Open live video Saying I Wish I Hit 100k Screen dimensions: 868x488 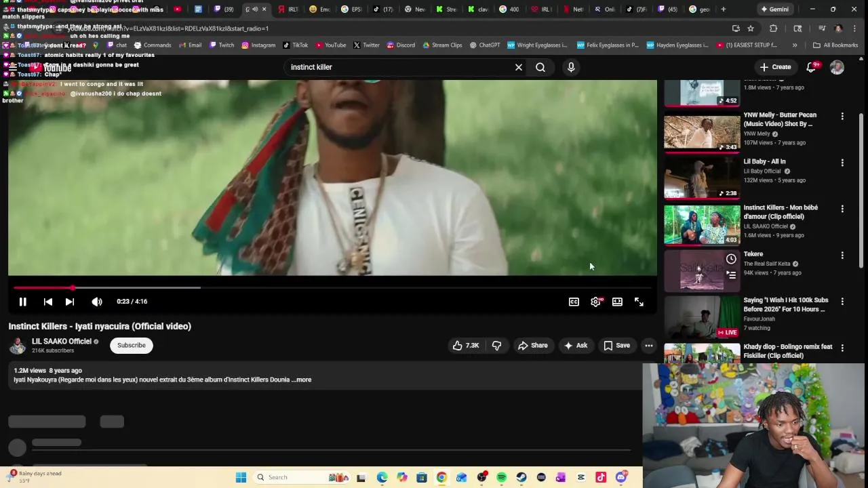click(785, 304)
